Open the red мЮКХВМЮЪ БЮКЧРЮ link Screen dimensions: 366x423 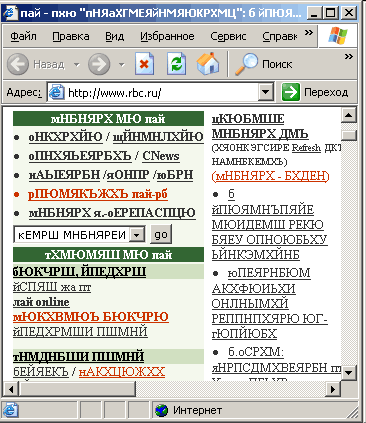(91, 317)
